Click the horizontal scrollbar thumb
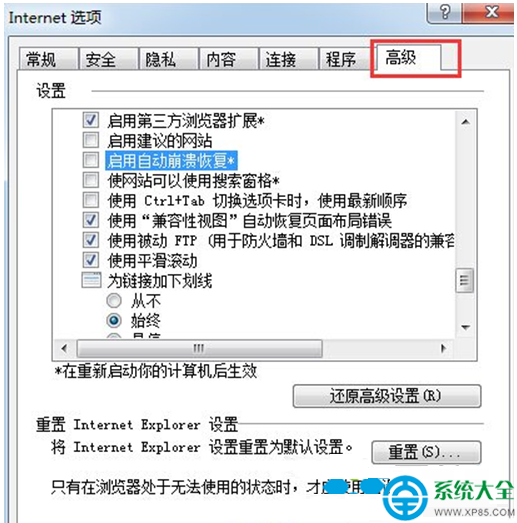The width and height of the screenshot is (517, 523). click(199, 349)
